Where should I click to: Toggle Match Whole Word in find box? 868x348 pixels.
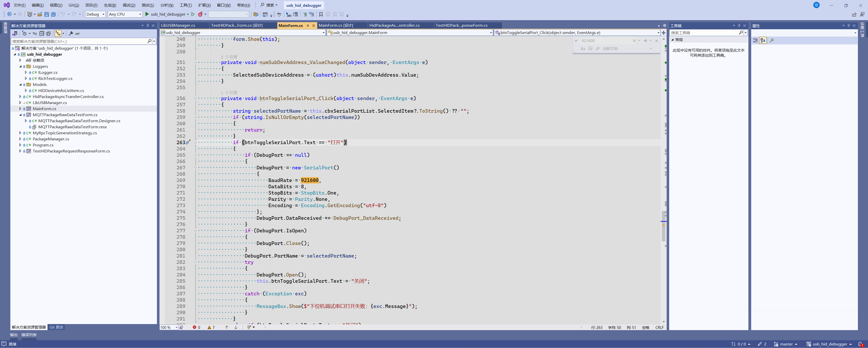pos(590,48)
